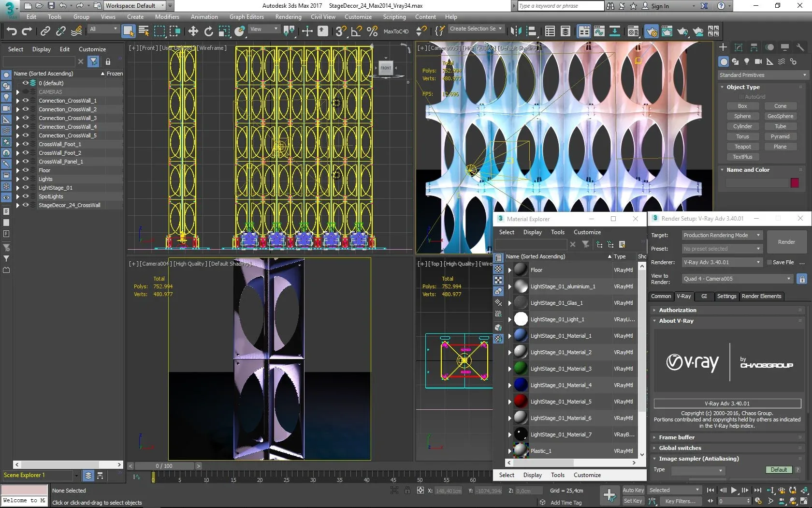Click the Set Key button

click(633, 501)
